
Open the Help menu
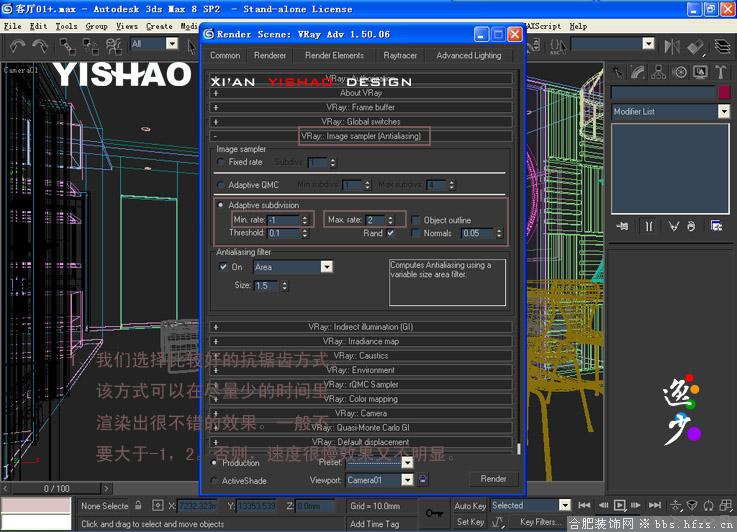pyautogui.click(x=578, y=26)
